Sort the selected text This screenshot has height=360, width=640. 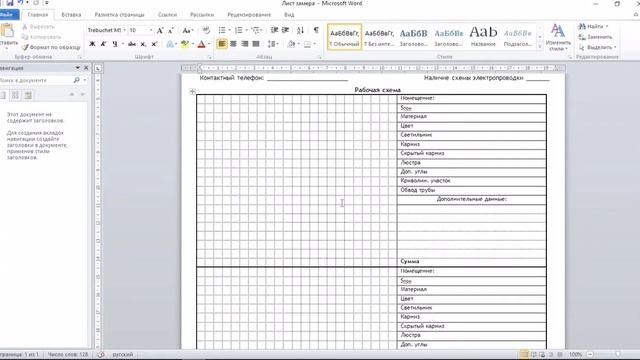(300, 30)
